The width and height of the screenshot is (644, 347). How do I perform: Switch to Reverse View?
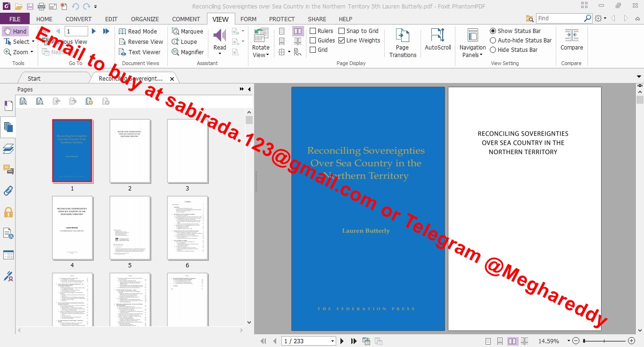tap(140, 41)
